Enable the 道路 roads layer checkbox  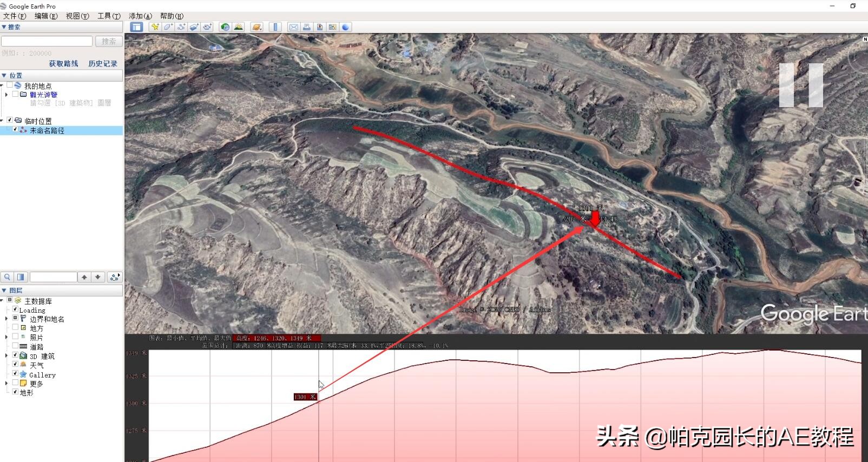click(15, 346)
